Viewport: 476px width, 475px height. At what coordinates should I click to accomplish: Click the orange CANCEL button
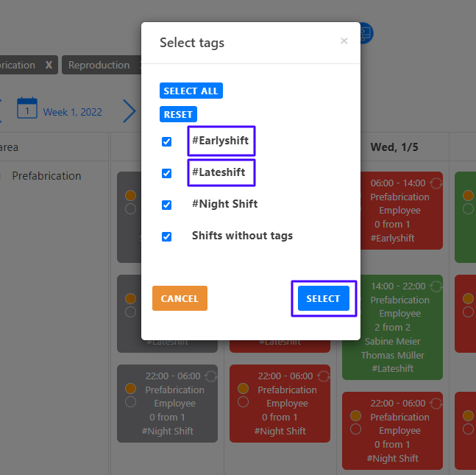pos(180,298)
